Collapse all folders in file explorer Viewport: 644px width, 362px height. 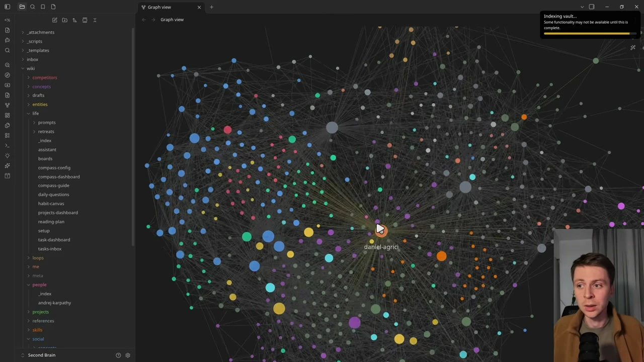95,20
